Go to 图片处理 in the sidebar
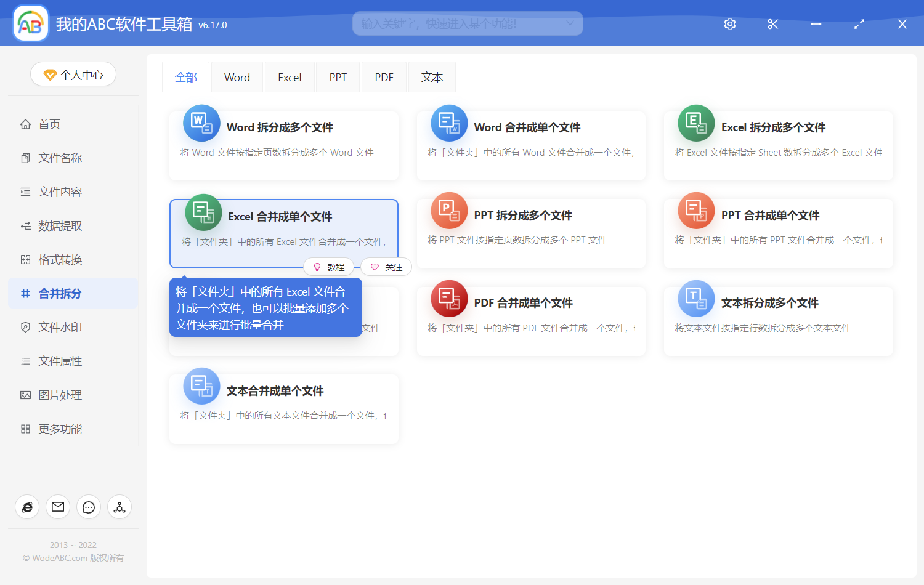 pyautogui.click(x=60, y=395)
